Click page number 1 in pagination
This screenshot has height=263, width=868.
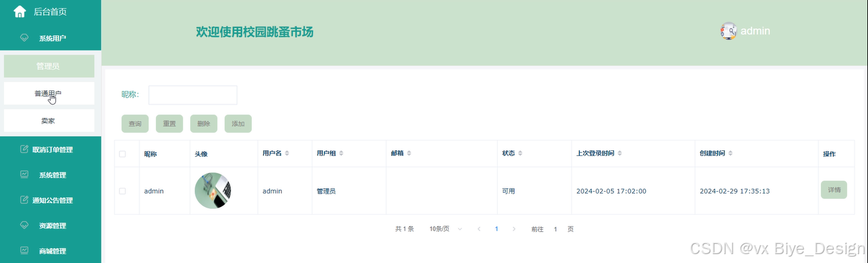coord(496,229)
